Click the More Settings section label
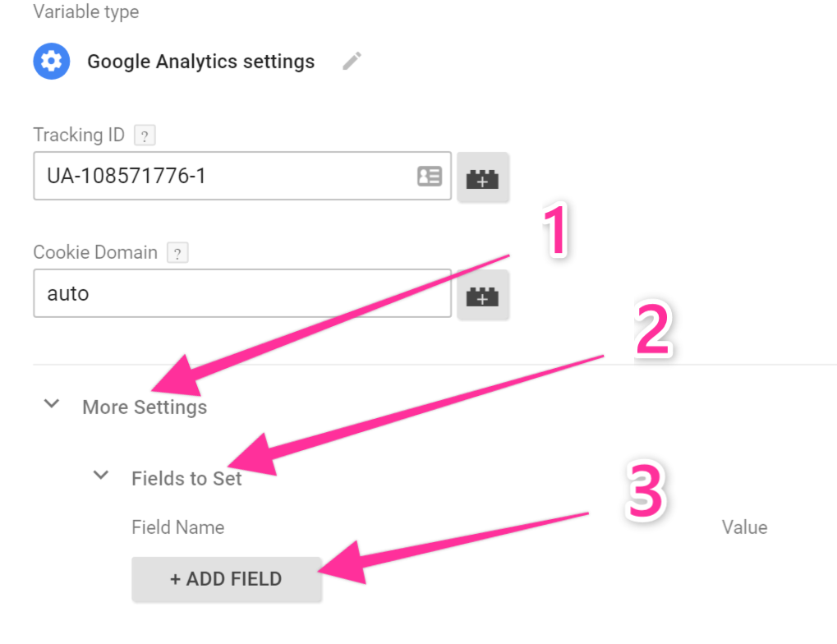The height and width of the screenshot is (644, 837). coord(145,407)
